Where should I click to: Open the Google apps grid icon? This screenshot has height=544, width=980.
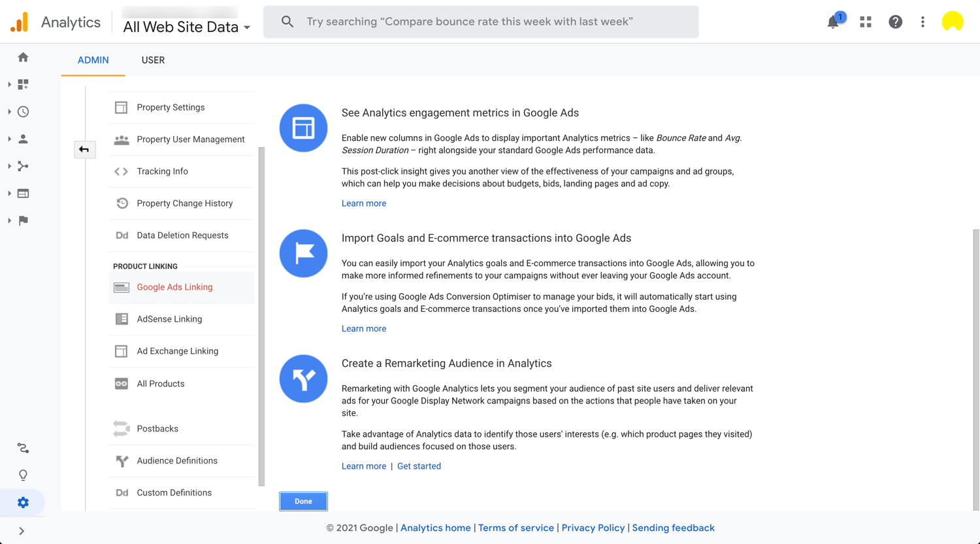click(866, 22)
